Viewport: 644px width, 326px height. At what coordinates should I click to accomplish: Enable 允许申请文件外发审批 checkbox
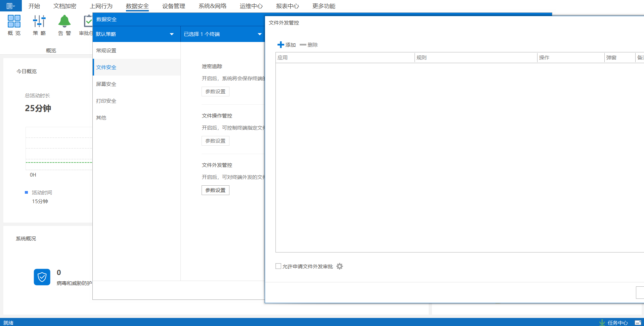click(x=278, y=266)
